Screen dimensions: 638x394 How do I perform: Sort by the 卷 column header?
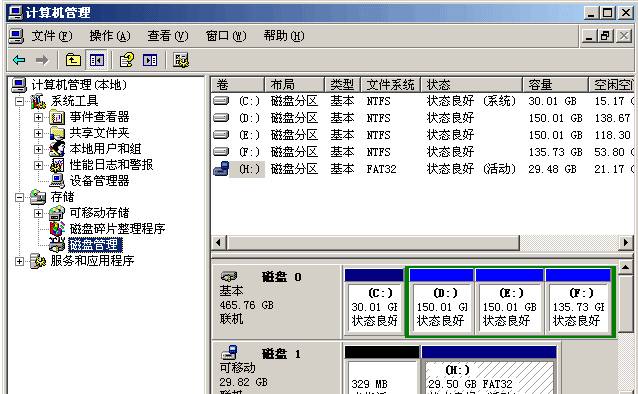tap(238, 85)
